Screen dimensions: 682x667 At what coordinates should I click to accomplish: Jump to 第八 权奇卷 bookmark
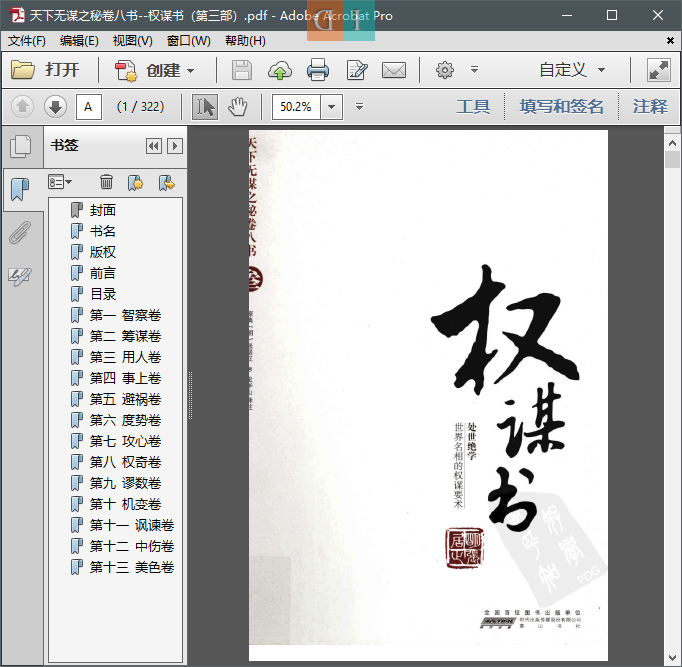(125, 462)
